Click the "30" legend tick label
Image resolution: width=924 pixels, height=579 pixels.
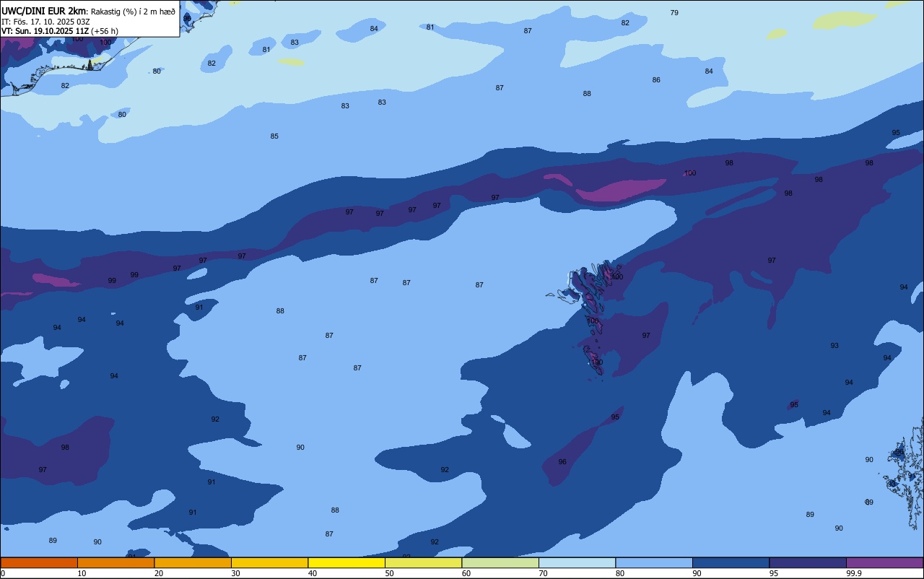tap(235, 573)
